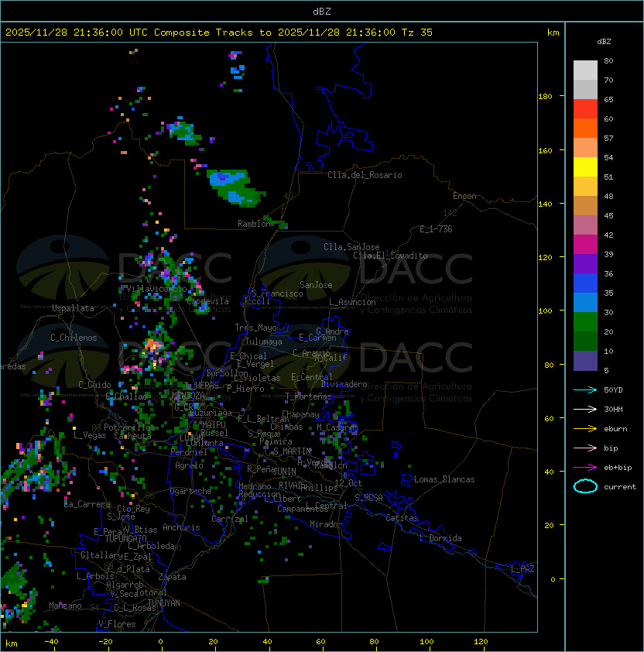644x652 pixels.
Task: Click the 'Clla.del_Rosario' map label
Action: [x=365, y=175]
